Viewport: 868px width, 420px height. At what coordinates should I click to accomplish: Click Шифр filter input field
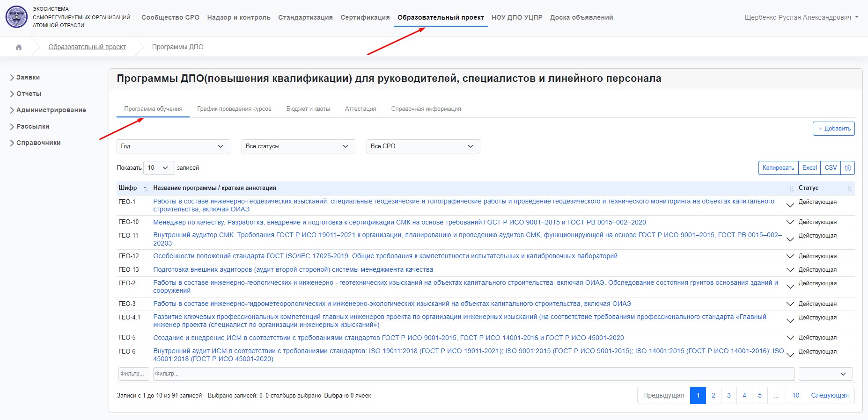[134, 374]
